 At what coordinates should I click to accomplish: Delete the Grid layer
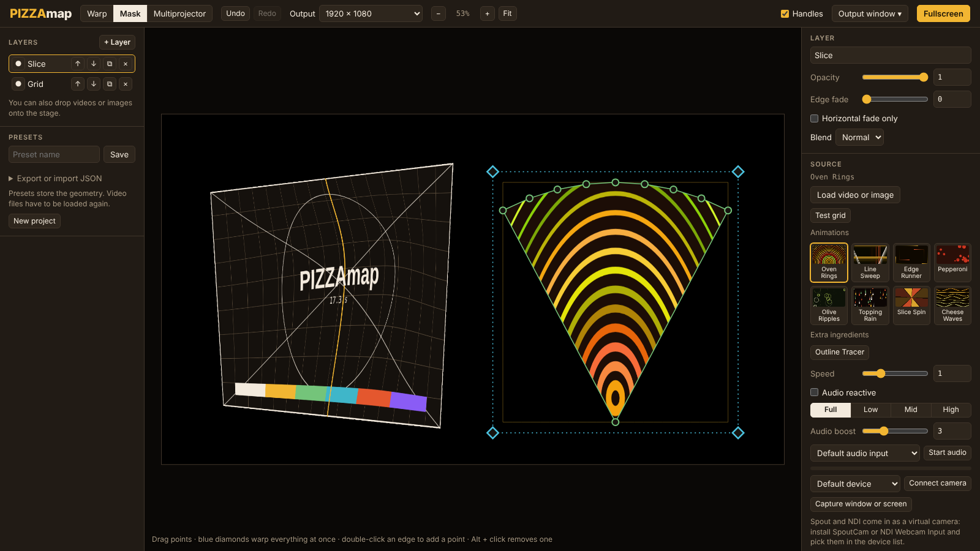(126, 84)
